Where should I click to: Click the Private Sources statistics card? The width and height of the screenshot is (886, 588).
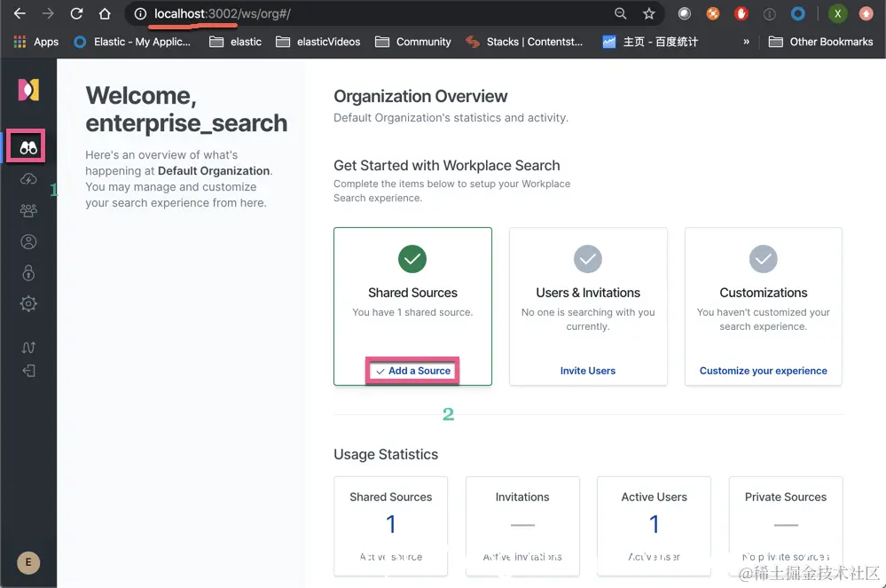click(x=786, y=527)
